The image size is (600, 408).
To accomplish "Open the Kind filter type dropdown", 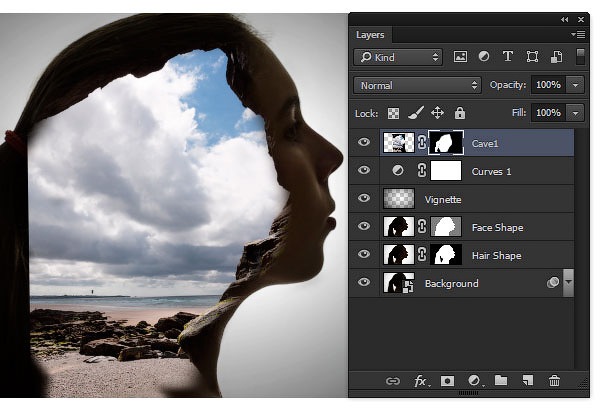I will (x=398, y=57).
